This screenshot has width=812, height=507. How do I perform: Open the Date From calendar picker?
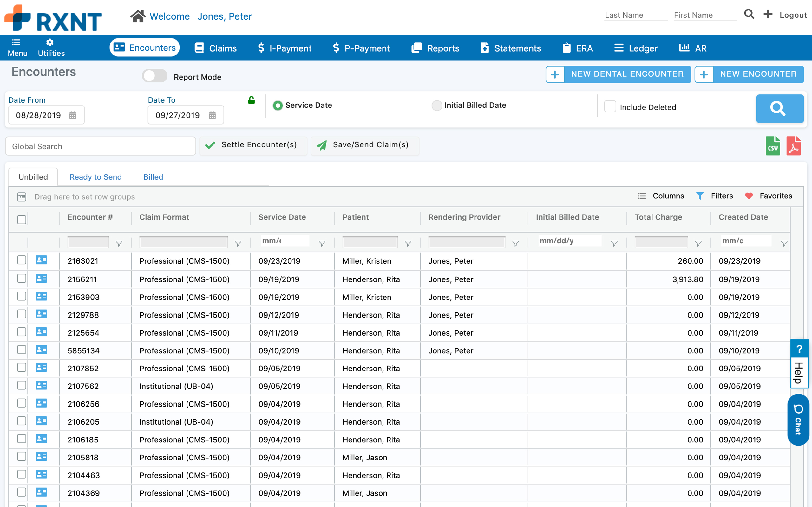point(73,115)
